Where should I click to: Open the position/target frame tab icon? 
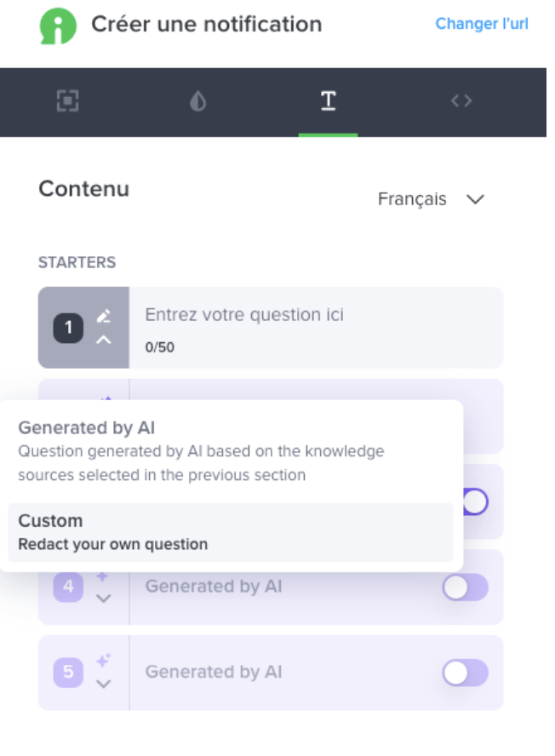[67, 100]
